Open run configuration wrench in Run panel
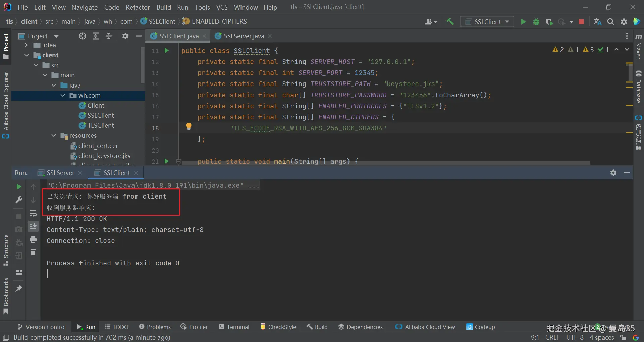Viewport: 644px width, 342px height. (x=19, y=200)
